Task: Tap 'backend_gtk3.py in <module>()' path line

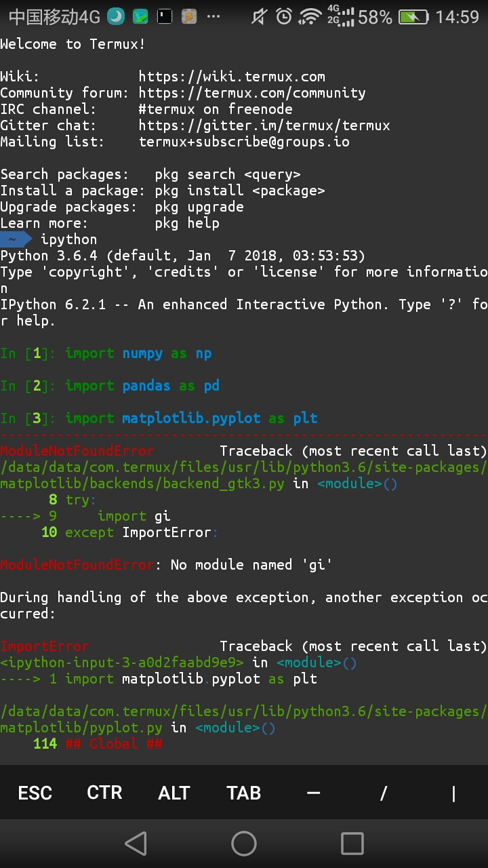Action: pyautogui.click(x=199, y=484)
